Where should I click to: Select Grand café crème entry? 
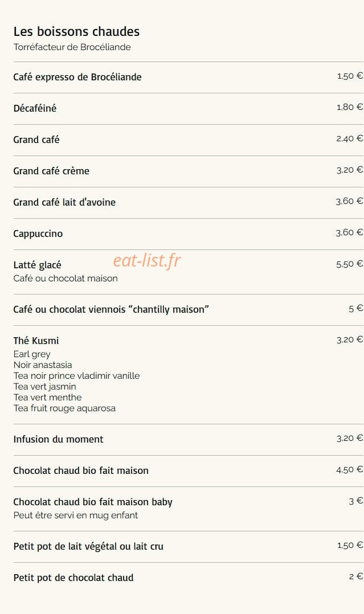pos(51,171)
